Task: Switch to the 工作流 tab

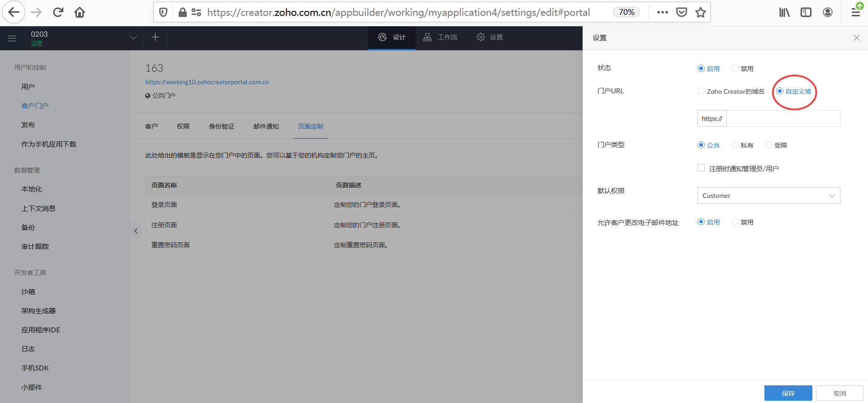Action: click(441, 37)
